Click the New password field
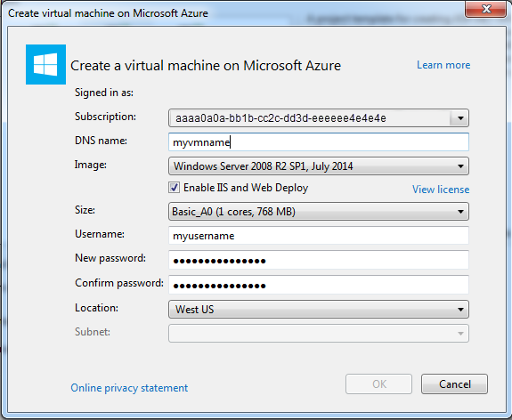This screenshot has width=512, height=420. coord(319,260)
